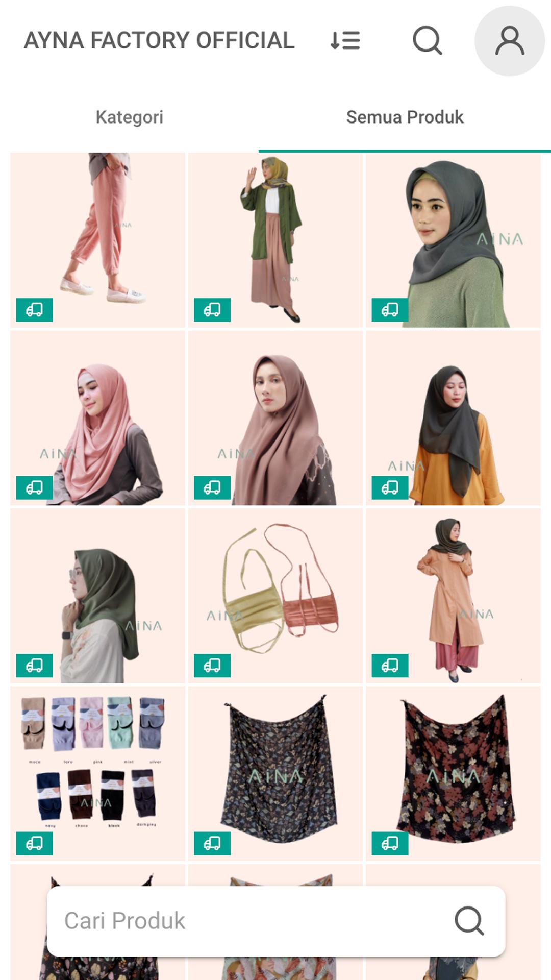Viewport: 551px width, 980px height.
Task: Tap truck badge on pink hijab product
Action: (x=34, y=487)
